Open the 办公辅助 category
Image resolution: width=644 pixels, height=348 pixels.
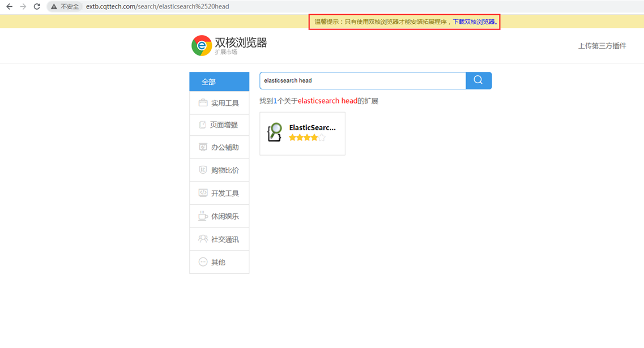click(219, 147)
